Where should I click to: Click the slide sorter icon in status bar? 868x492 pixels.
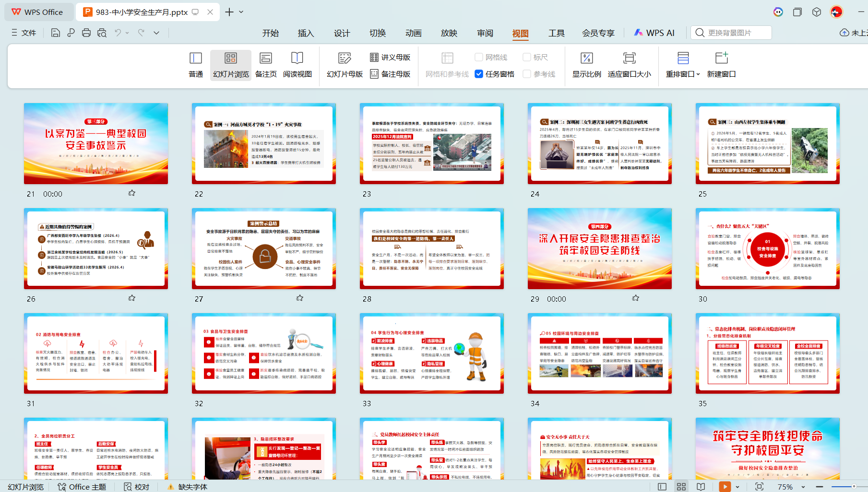pyautogui.click(x=681, y=487)
